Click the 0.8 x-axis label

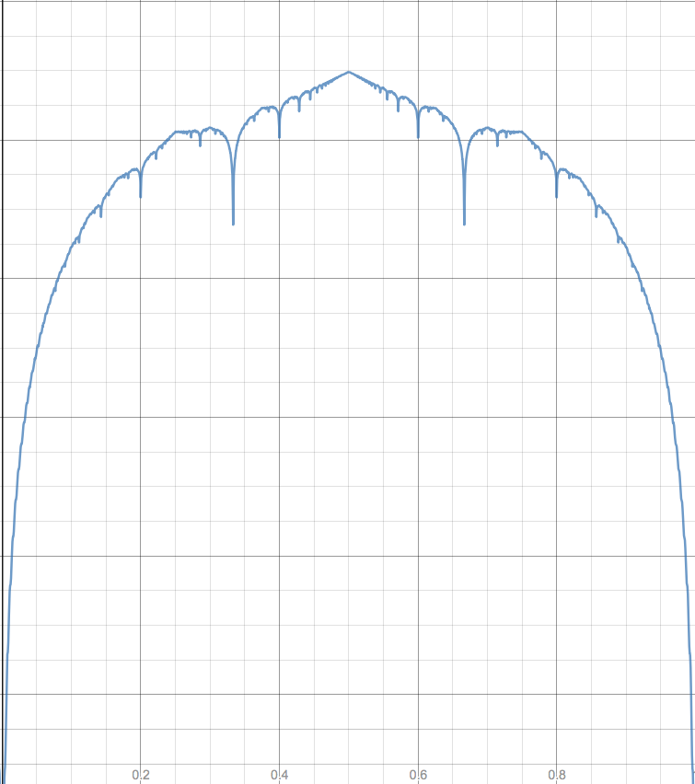coord(556,775)
